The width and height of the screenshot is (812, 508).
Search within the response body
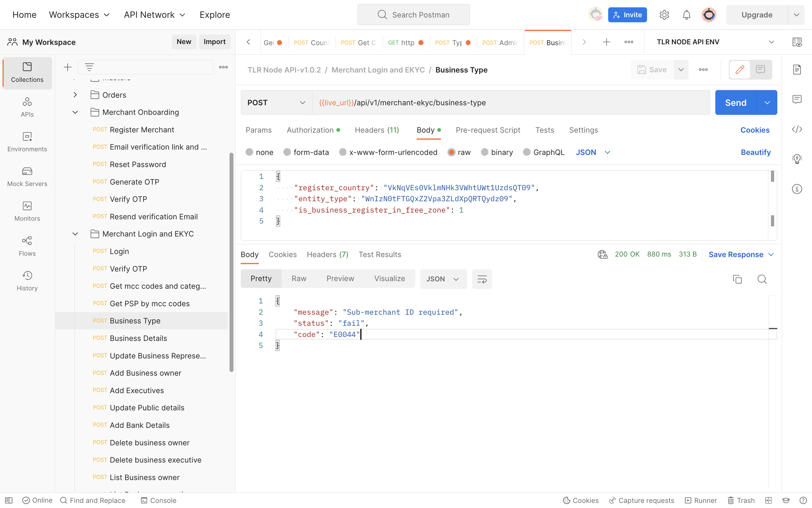(762, 279)
